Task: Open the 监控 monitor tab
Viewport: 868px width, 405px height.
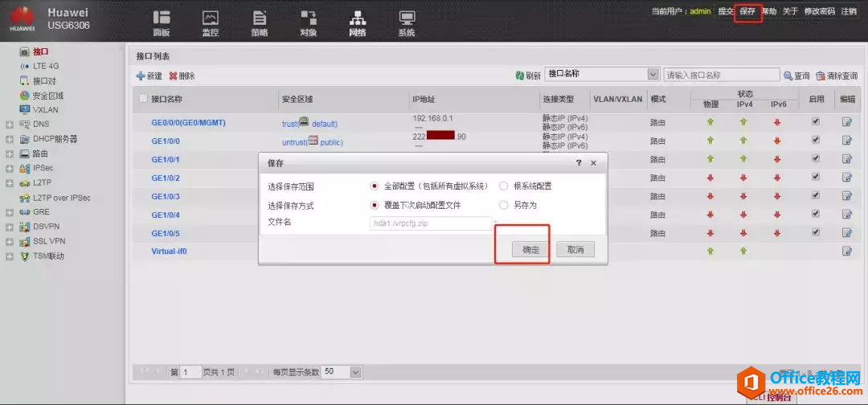Action: pos(211,23)
